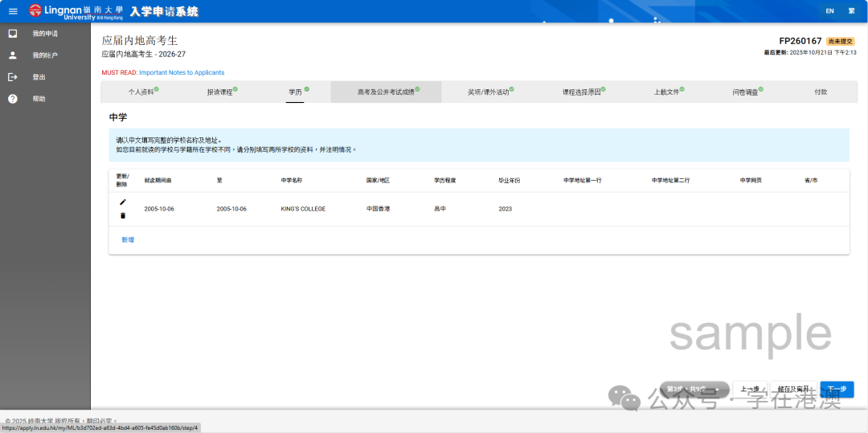Image resolution: width=868 pixels, height=433 pixels.
Task: Click the 帮助 question mark icon
Action: [13, 99]
